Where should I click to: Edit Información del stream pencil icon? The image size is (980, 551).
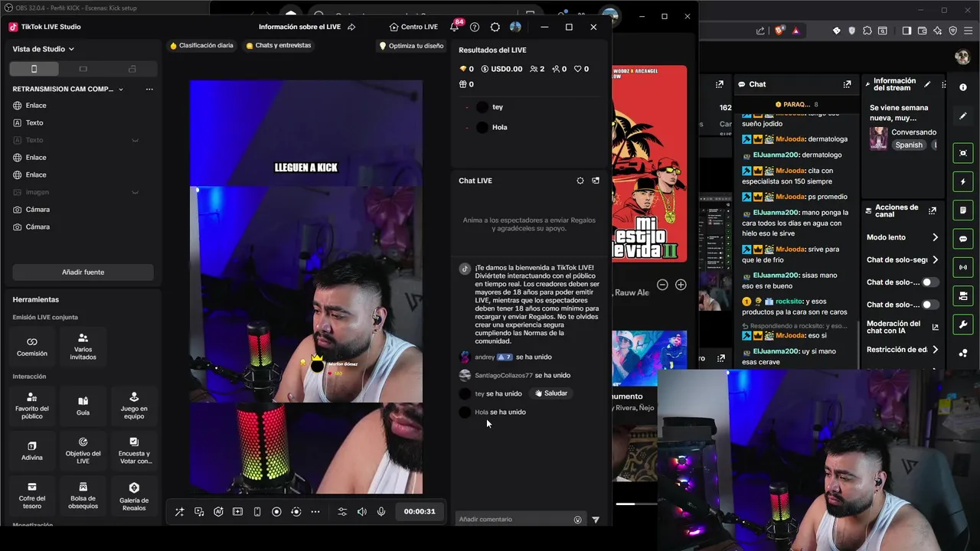click(927, 84)
